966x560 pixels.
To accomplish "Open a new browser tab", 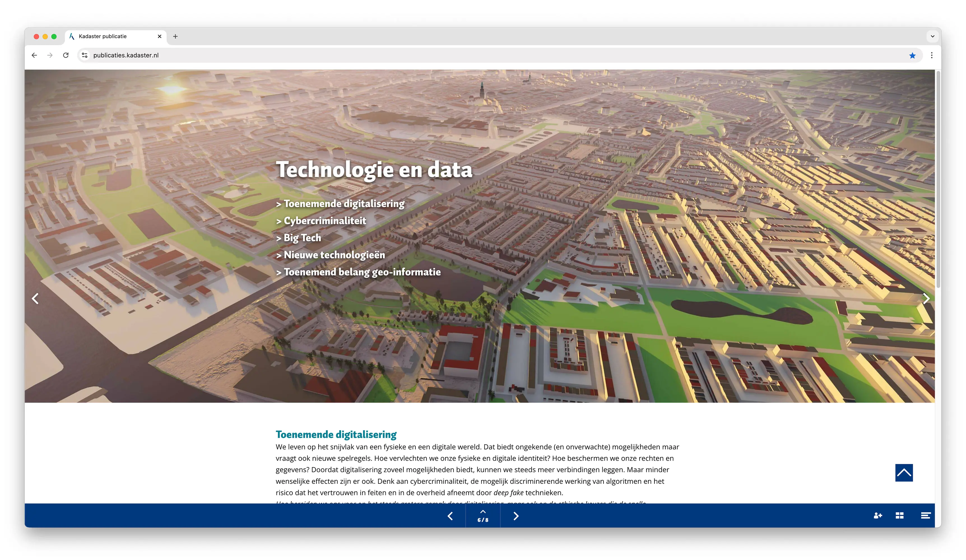I will tap(175, 36).
